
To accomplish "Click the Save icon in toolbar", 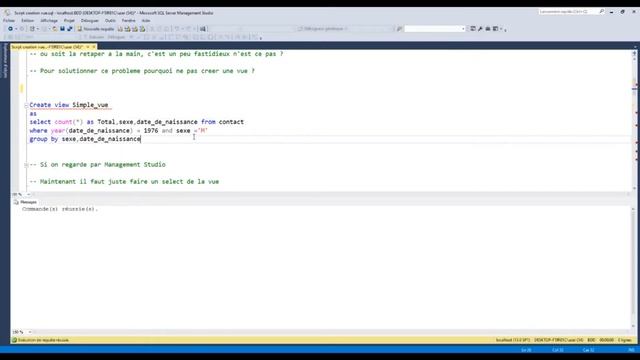I will [62, 29].
